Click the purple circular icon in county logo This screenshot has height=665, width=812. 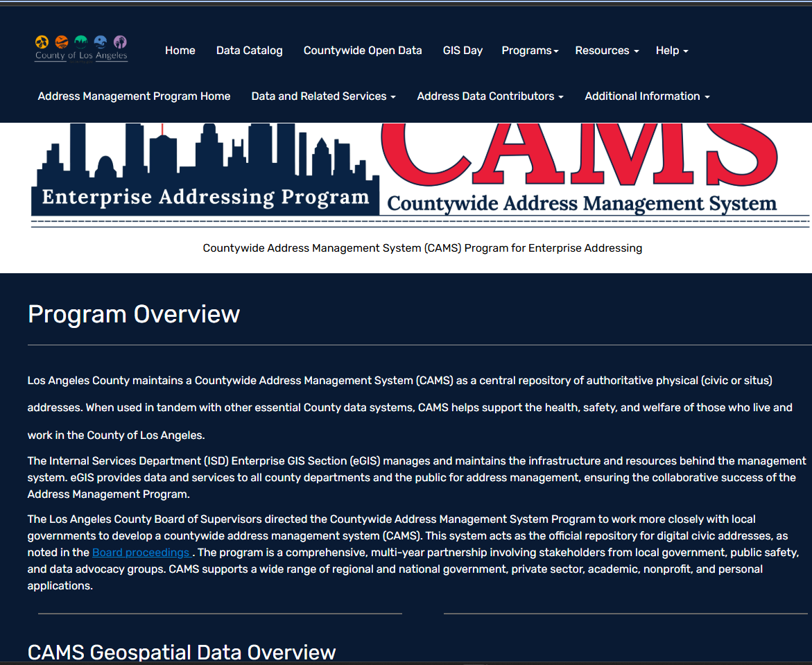(120, 42)
